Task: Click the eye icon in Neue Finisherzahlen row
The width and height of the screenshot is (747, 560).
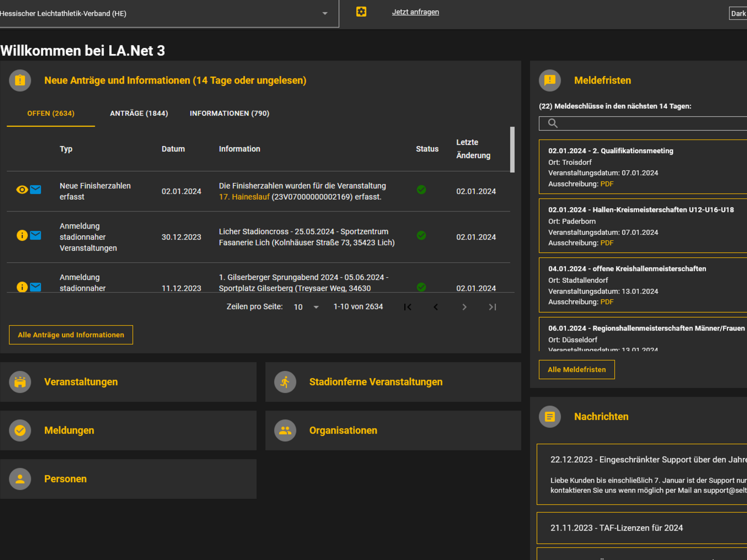Action: coord(22,189)
